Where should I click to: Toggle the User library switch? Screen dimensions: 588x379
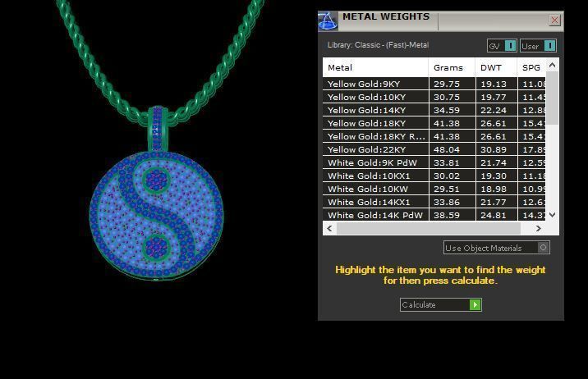[x=538, y=46]
